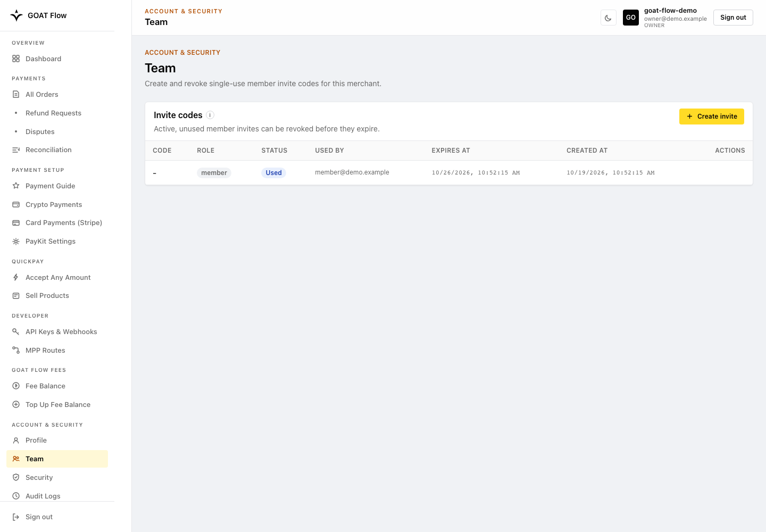Click the expiry date 10/26/2026, 10:52:15 AM
Viewport: 766px width, 532px height.
(x=476, y=173)
